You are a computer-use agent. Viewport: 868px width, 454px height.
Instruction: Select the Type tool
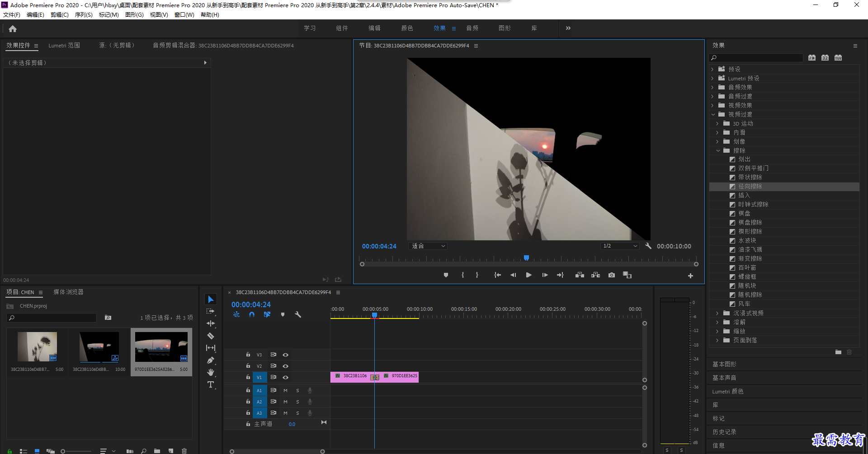pyautogui.click(x=211, y=384)
